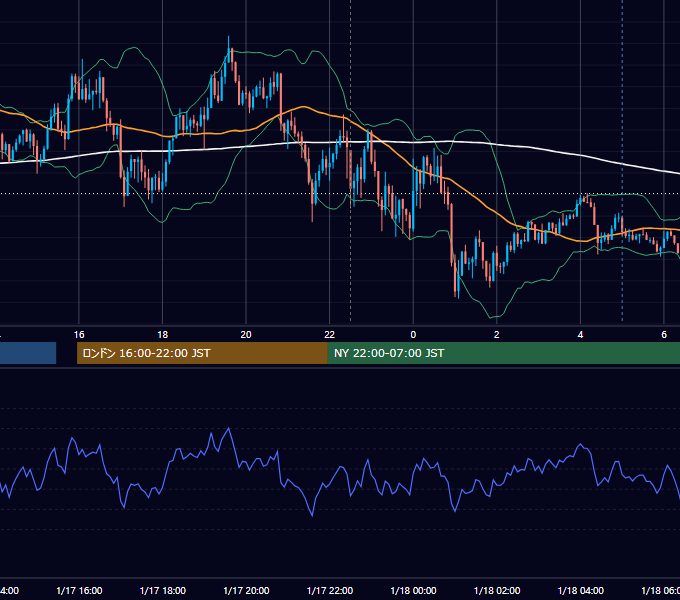The image size is (680, 600).
Task: Click the 1/18 00:00 time label
Action: (413, 590)
